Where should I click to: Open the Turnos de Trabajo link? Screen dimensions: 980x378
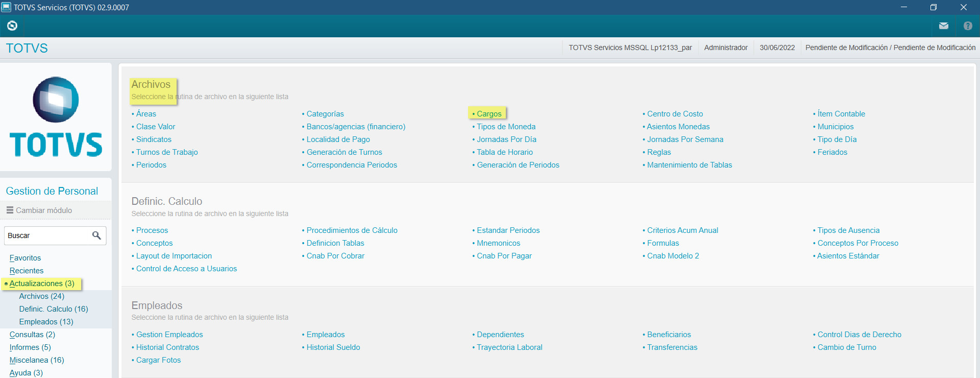(x=167, y=152)
